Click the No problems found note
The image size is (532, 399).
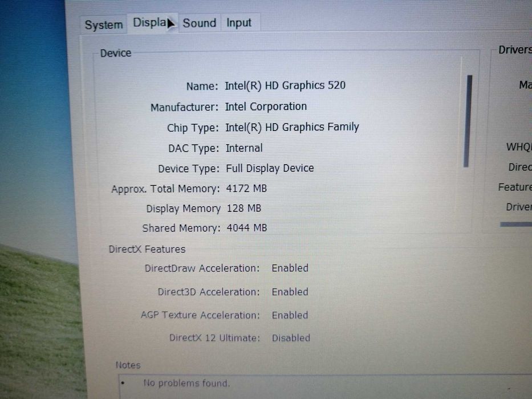pos(186,383)
